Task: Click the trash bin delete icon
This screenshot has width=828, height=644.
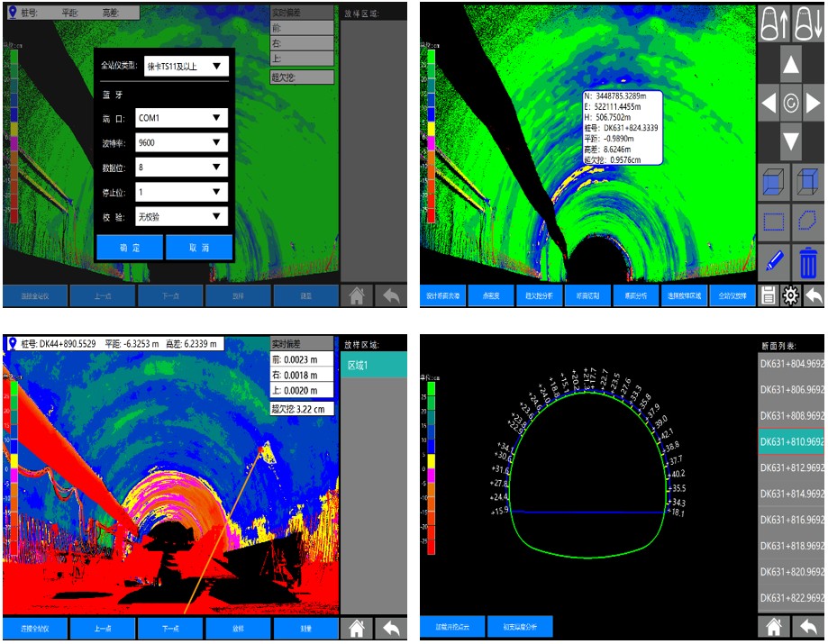Action: coord(808,263)
